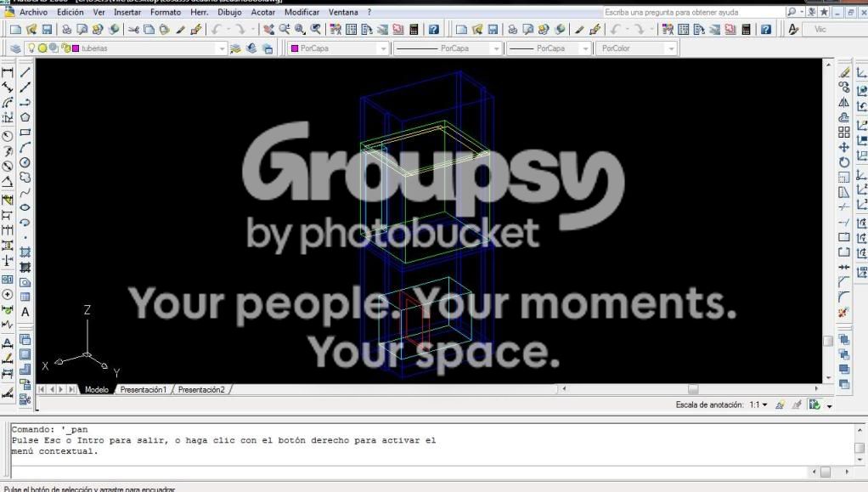Select the Polyline draw tool
Image resolution: width=868 pixels, height=492 pixels.
pyautogui.click(x=25, y=103)
